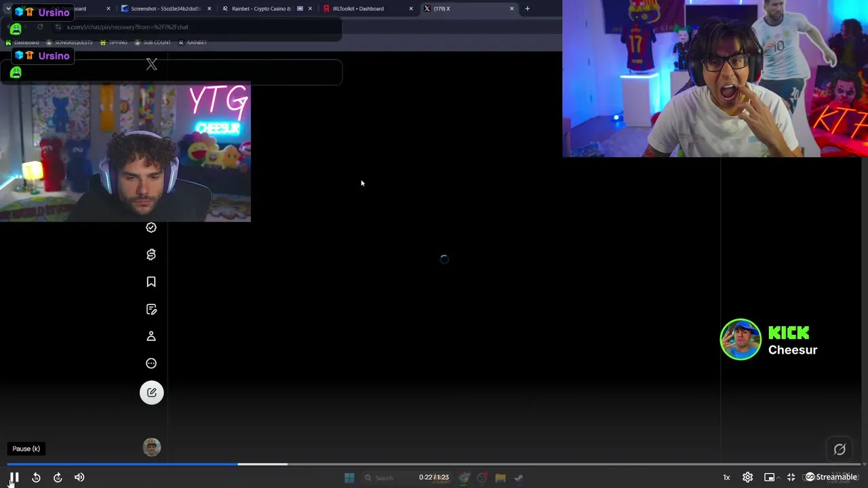Open the TIPPING bookmark
This screenshot has width=868, height=488.
coord(114,43)
